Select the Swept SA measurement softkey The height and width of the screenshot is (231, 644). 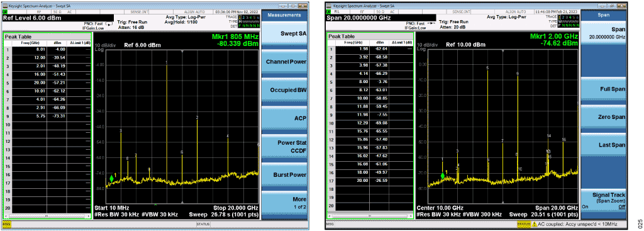(284, 33)
